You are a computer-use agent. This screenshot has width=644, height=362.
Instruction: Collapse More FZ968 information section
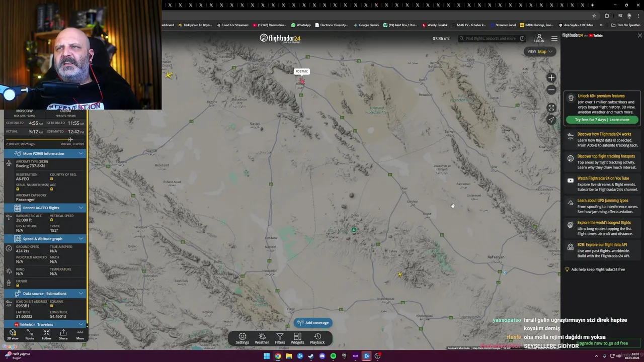[x=45, y=153]
